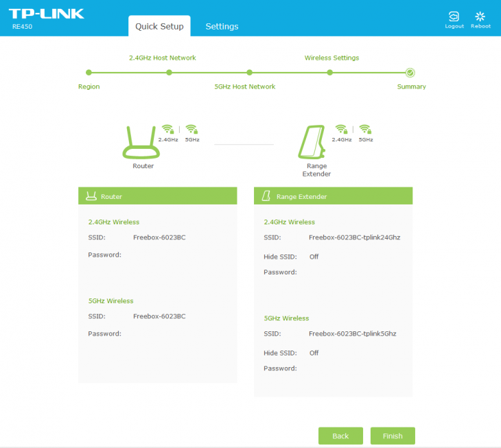Click the Range Extender 2.4GHz wifi lock icon

pyautogui.click(x=341, y=129)
